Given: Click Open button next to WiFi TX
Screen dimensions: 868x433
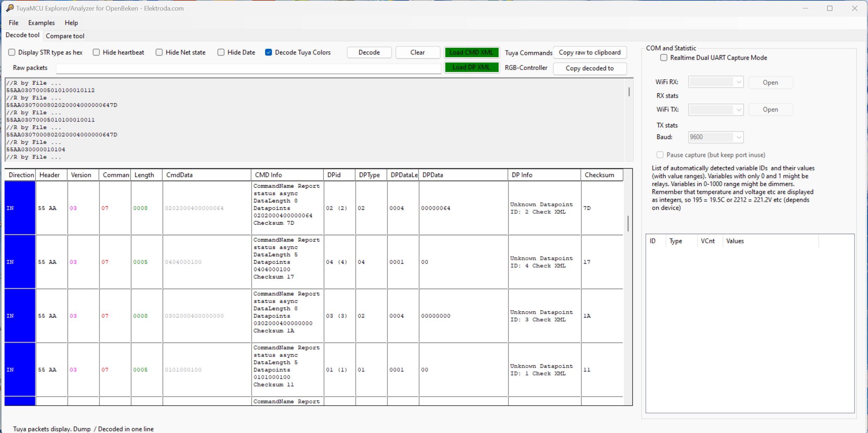Looking at the screenshot, I should pos(770,109).
